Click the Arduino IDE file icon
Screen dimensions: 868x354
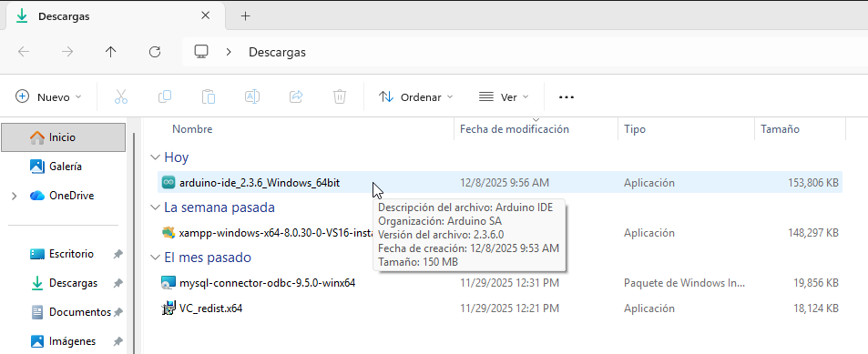168,183
